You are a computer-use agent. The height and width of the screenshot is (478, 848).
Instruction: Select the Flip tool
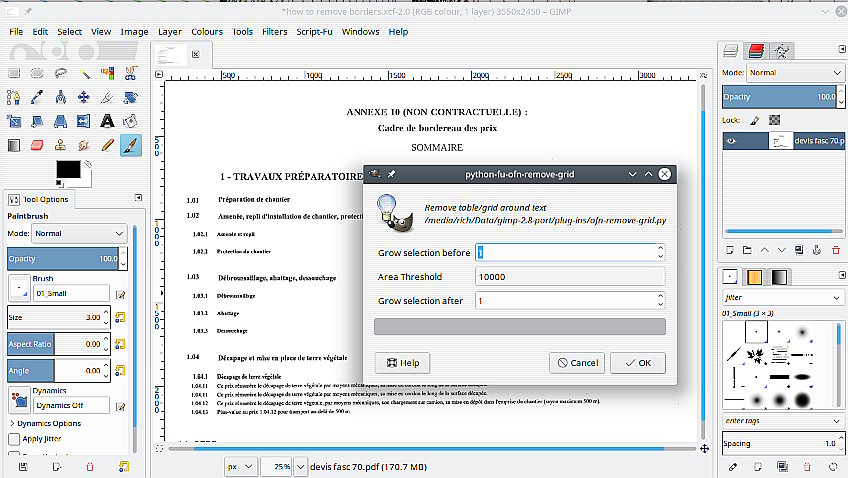pos(84,121)
